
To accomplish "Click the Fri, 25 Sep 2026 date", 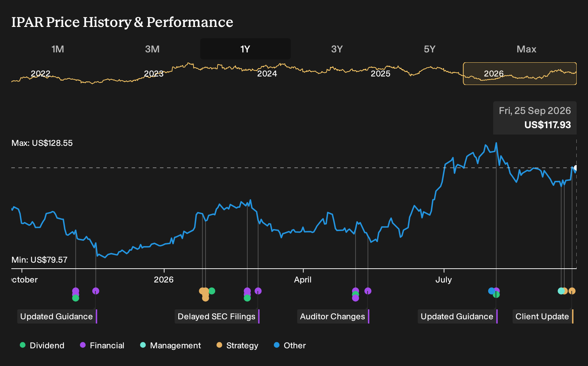I will (535, 111).
